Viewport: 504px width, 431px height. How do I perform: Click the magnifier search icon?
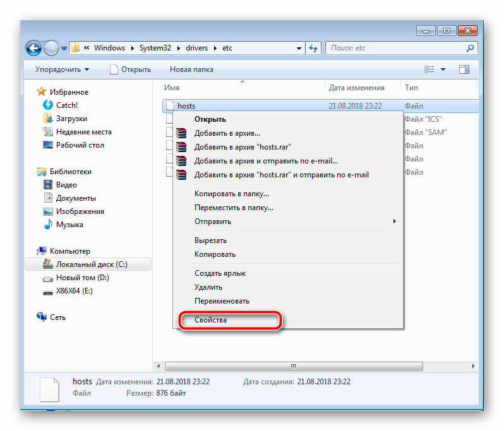click(470, 48)
